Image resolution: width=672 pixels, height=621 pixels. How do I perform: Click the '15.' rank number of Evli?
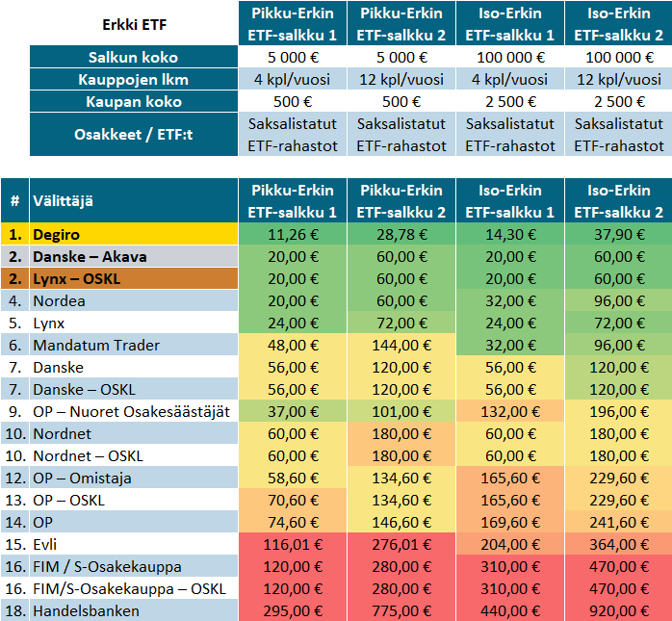(x=15, y=544)
